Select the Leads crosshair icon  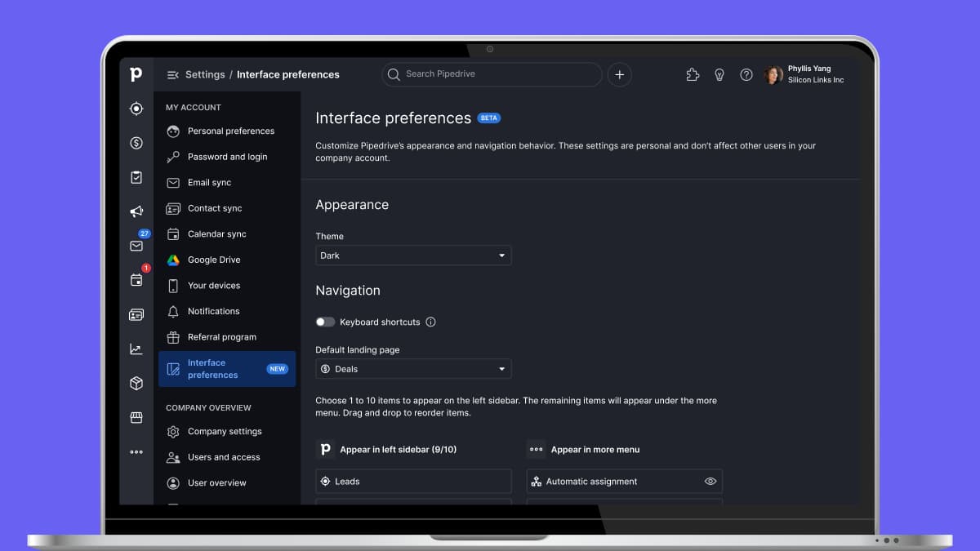click(136, 108)
